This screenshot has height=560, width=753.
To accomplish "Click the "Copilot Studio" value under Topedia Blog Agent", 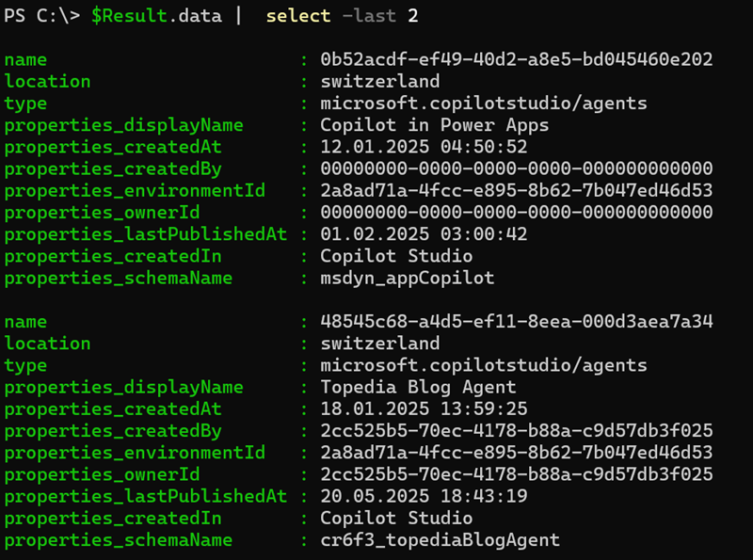I will (396, 518).
